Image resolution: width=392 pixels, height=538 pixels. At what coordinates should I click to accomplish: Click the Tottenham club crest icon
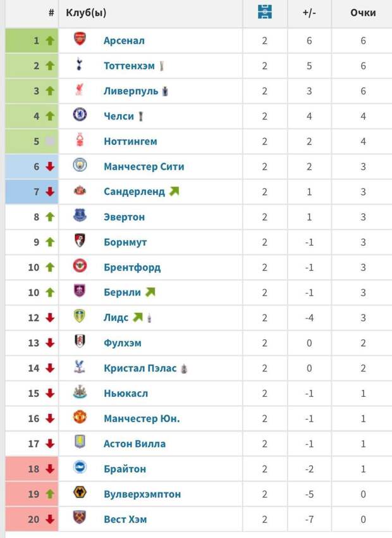tap(80, 65)
